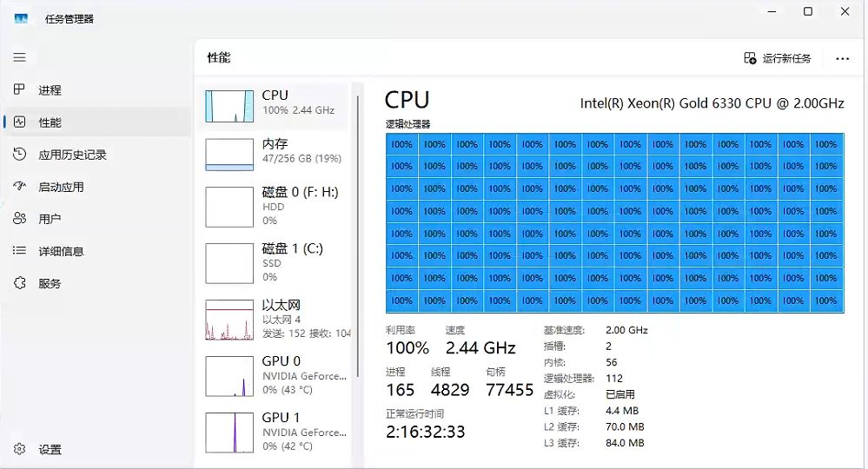Click the Details (详细信息) list icon
Screen dimensions: 868x469
(19, 250)
